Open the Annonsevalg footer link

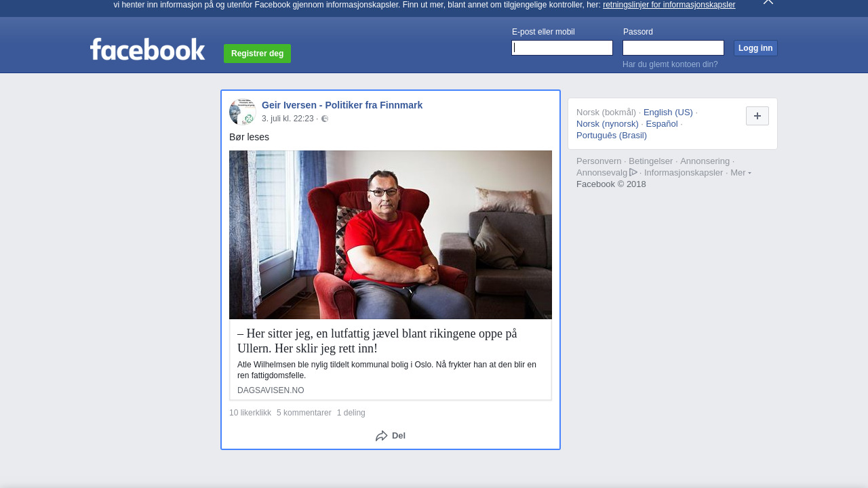coord(607,173)
